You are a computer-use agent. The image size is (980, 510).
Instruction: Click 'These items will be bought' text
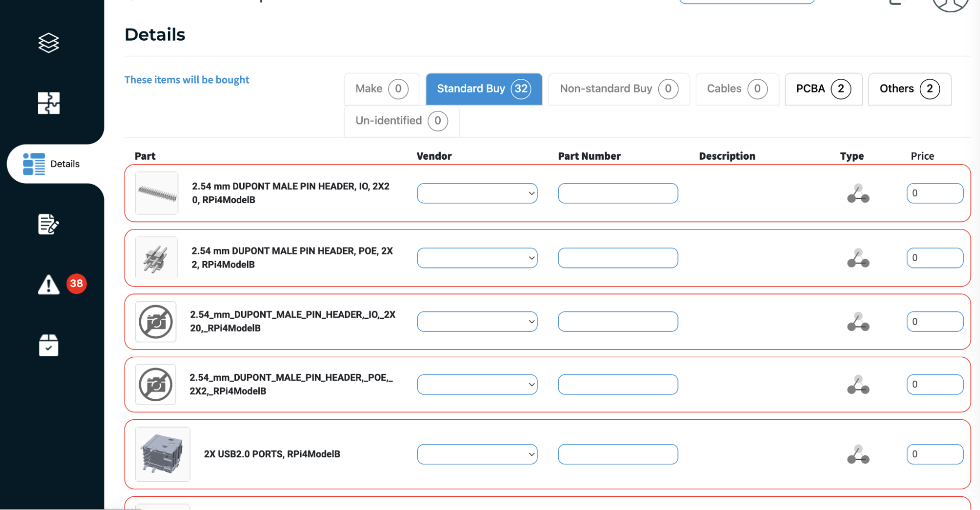point(187,80)
